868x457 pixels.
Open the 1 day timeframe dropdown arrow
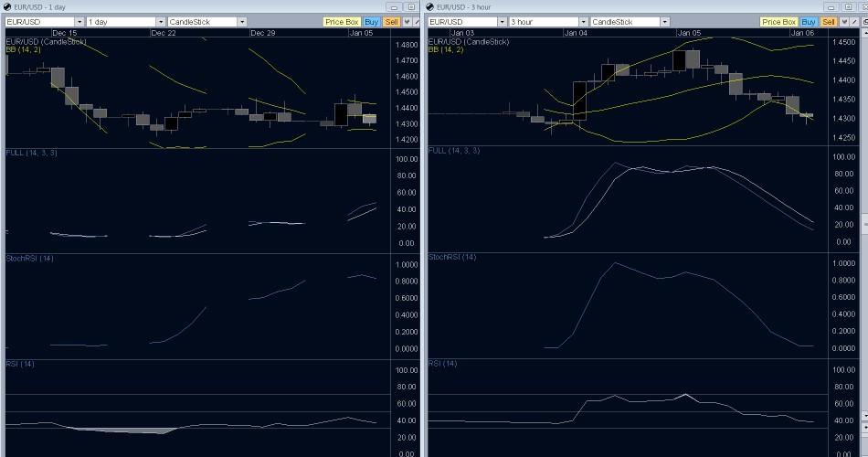(x=161, y=22)
